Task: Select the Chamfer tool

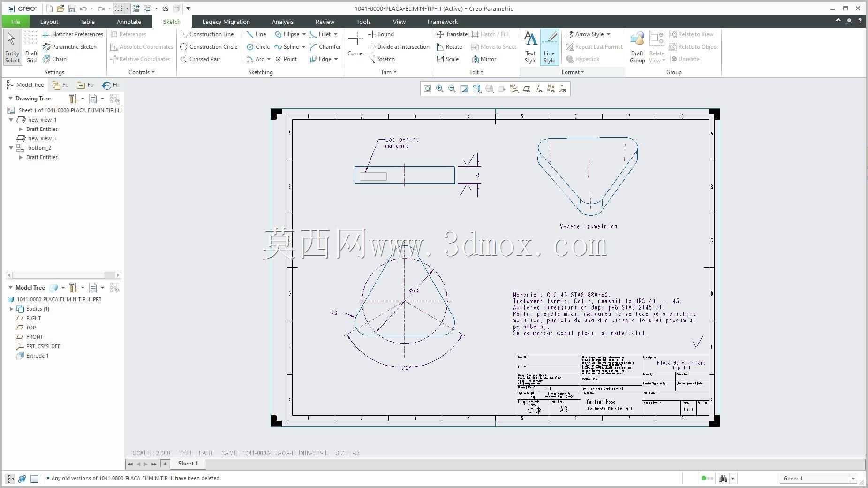Action: tap(325, 47)
